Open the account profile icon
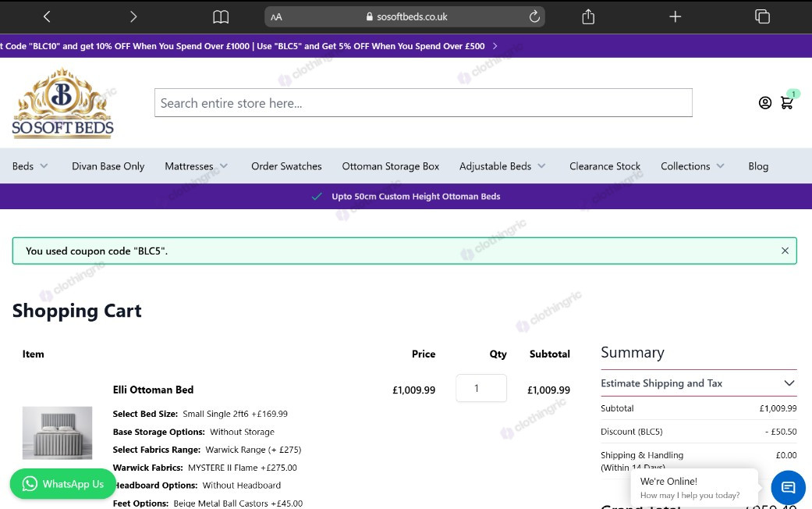Viewport: 812px width, 509px height. [765, 102]
